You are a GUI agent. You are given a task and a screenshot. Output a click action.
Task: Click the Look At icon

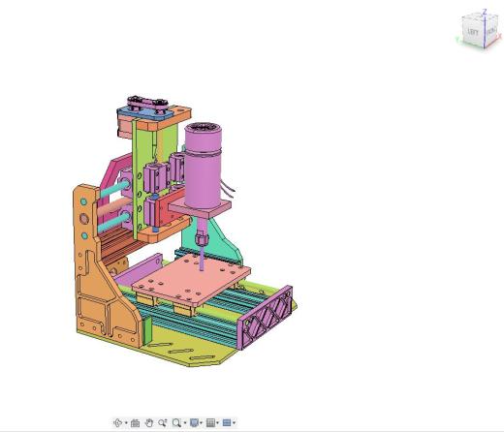coord(135,423)
